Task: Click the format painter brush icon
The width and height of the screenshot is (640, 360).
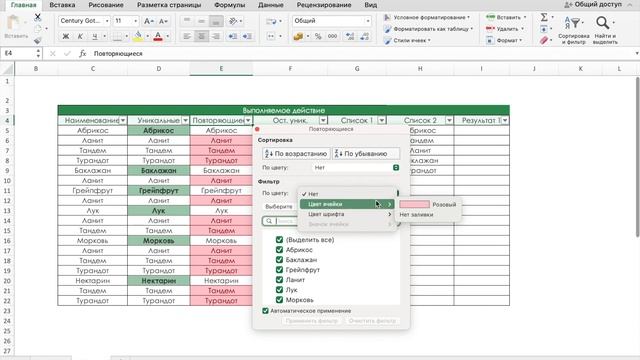Action: [38, 40]
